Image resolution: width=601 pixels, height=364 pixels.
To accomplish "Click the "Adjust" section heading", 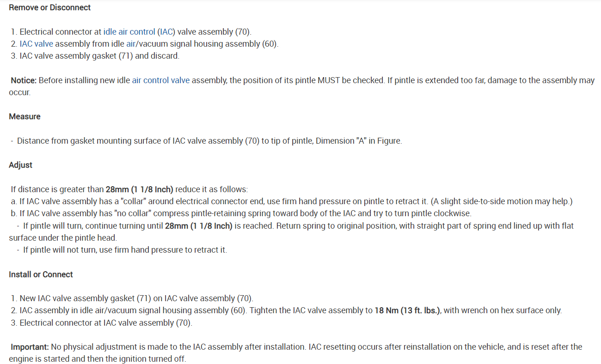I will coord(20,165).
